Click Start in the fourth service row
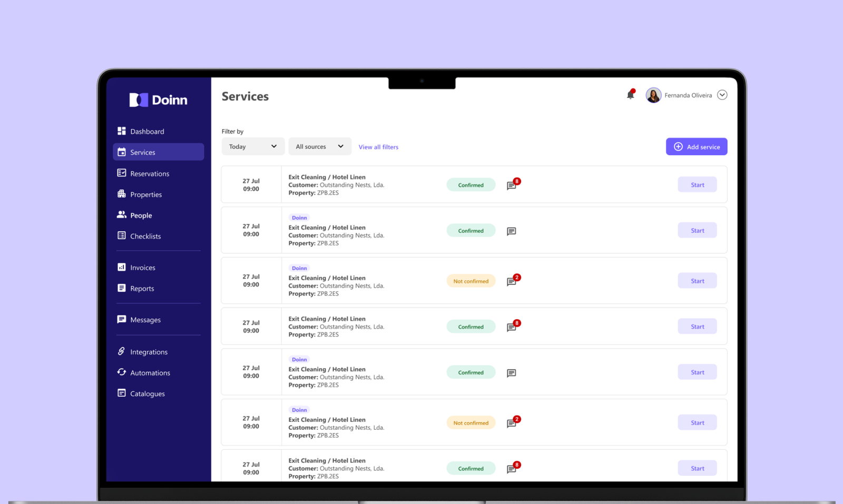The height and width of the screenshot is (504, 843). click(x=697, y=327)
